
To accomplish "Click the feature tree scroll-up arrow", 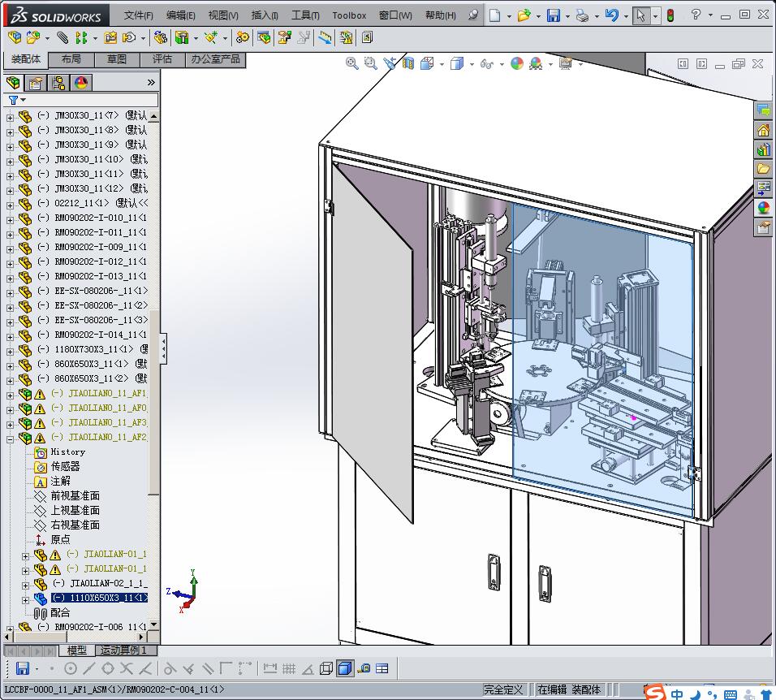I will pos(153,116).
